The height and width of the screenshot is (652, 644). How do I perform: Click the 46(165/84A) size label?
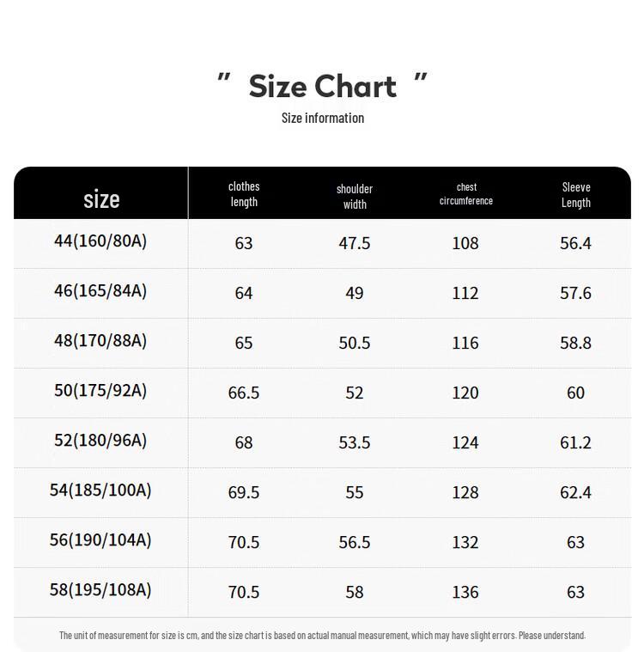click(x=100, y=291)
